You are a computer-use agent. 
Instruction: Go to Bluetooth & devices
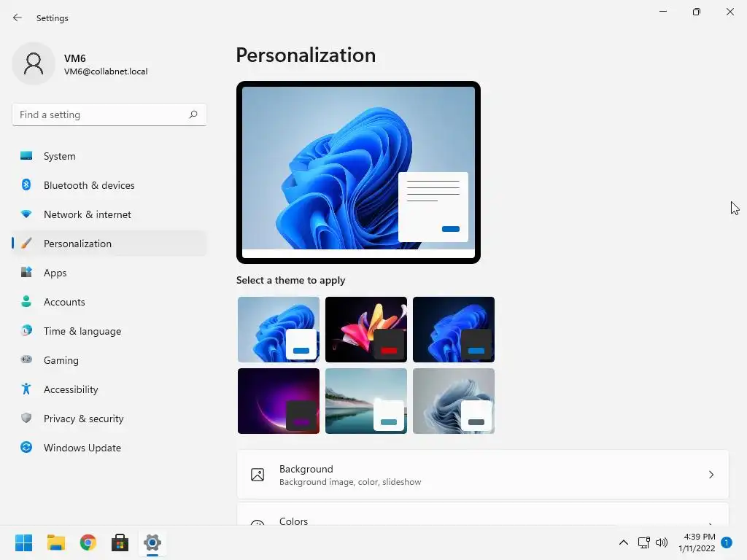pos(109,184)
